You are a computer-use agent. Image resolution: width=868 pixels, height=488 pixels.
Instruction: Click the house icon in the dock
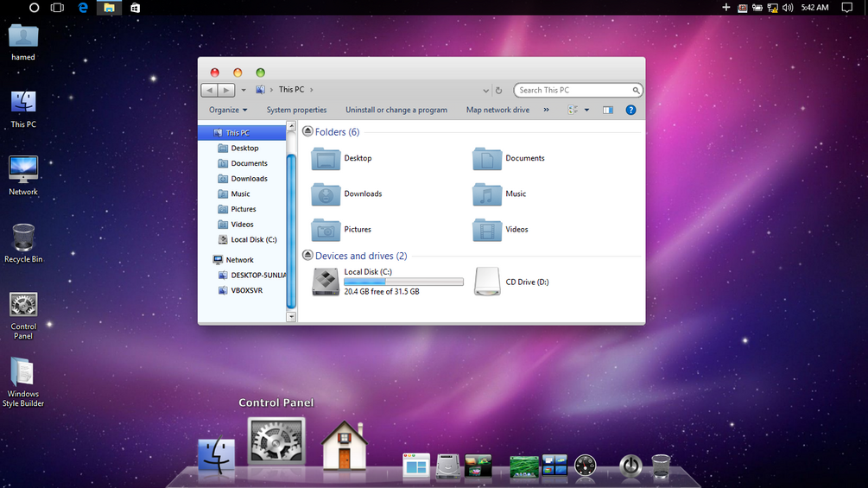345,446
